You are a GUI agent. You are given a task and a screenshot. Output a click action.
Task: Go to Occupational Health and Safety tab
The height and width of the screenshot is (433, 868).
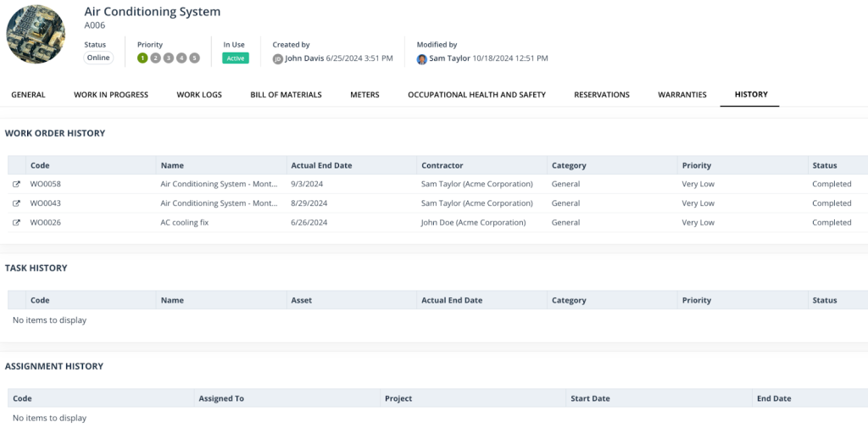[476, 95]
